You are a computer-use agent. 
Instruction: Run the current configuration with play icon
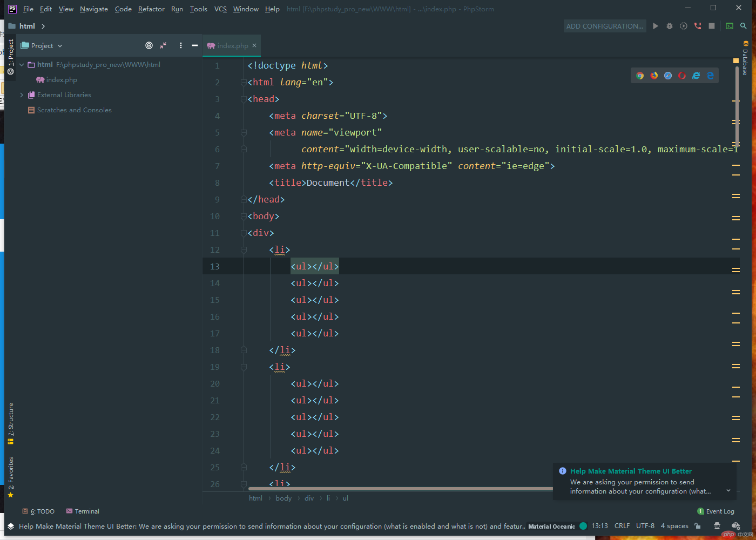[655, 26]
